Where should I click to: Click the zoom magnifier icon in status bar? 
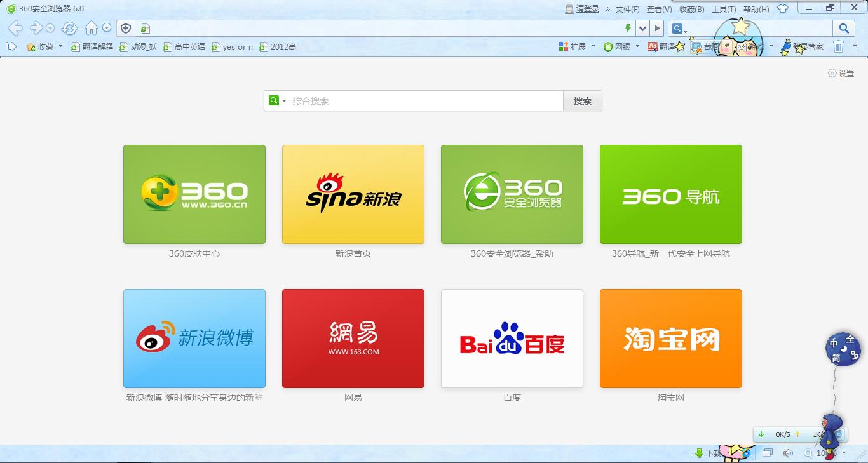[808, 453]
